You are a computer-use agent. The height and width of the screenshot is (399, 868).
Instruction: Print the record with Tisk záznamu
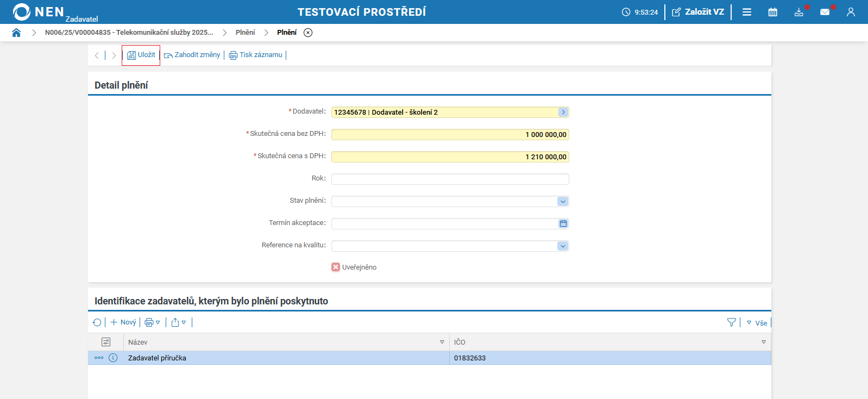[x=256, y=55]
